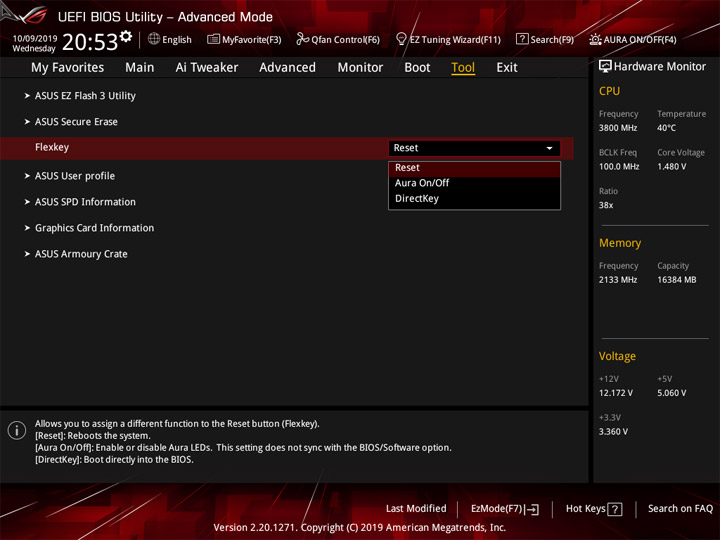Open MyFavorite(F3) list icon
This screenshot has width=720, height=540.
(213, 39)
